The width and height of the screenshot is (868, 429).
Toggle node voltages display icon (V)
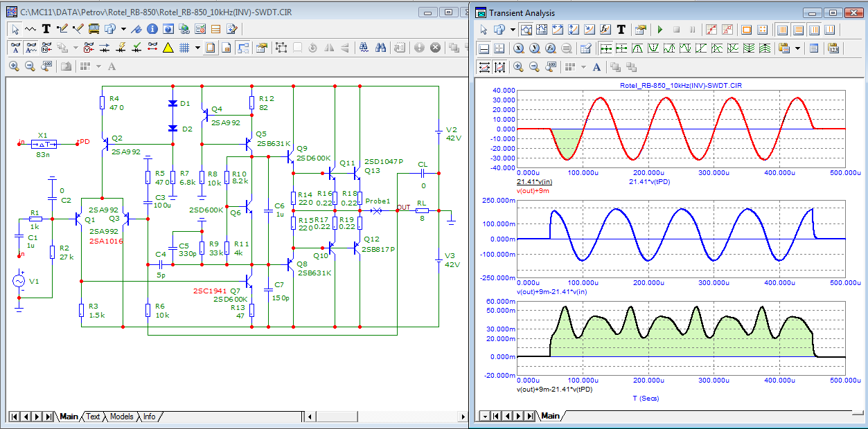coord(89,48)
